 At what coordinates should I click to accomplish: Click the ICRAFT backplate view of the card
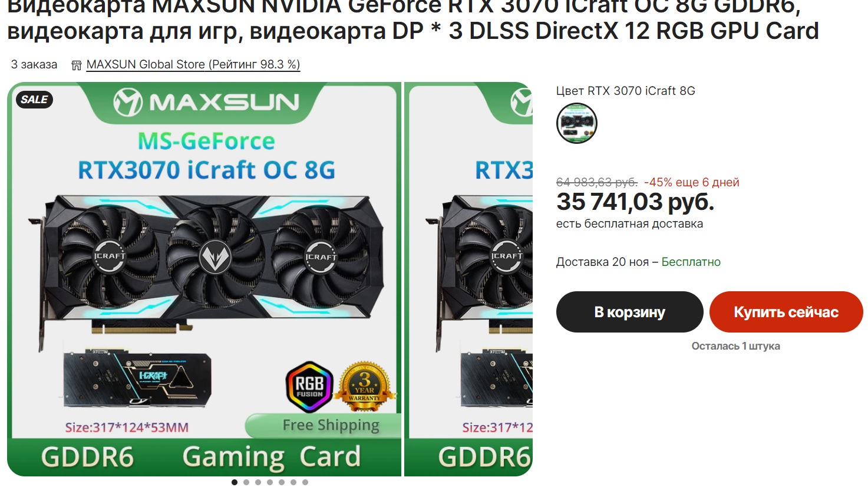click(x=137, y=379)
